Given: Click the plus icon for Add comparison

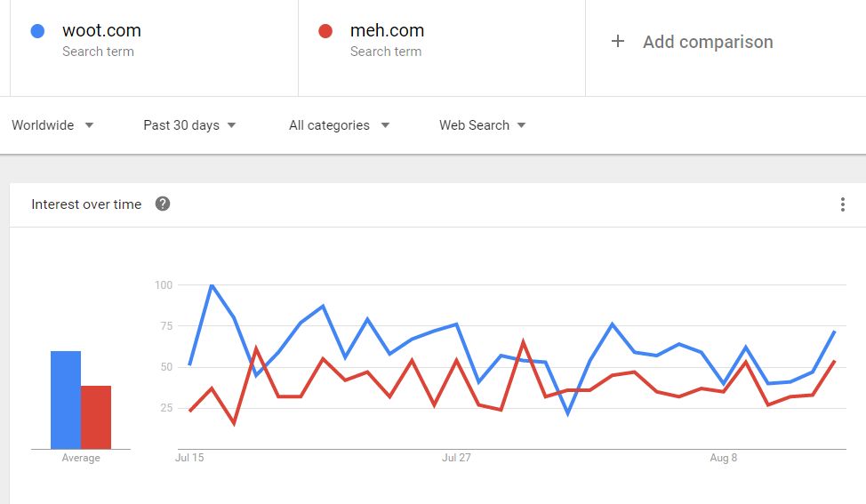Looking at the screenshot, I should coord(618,41).
